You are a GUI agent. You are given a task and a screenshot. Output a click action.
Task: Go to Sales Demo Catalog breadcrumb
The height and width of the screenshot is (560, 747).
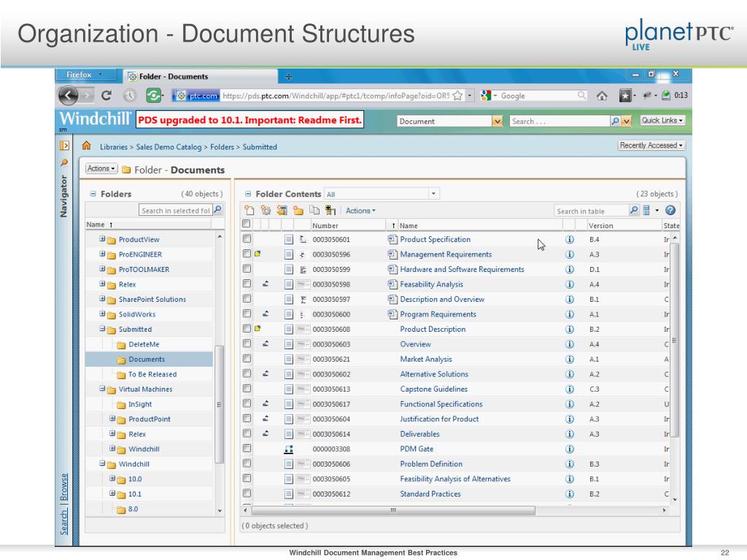[x=169, y=147]
